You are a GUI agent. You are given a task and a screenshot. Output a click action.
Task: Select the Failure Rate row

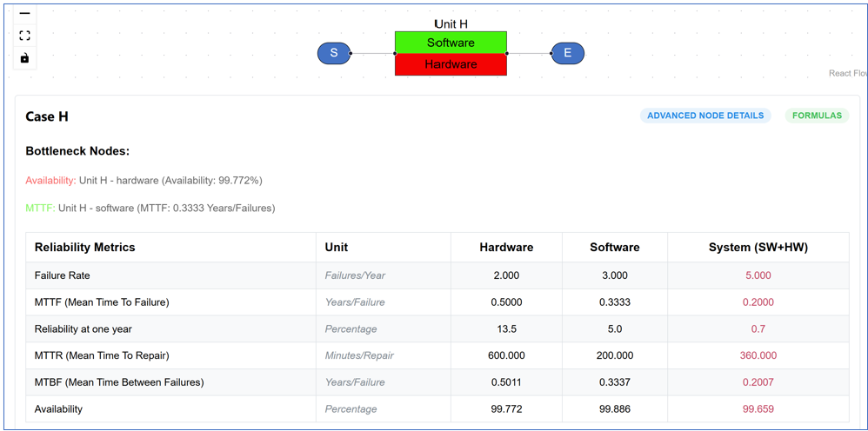437,275
